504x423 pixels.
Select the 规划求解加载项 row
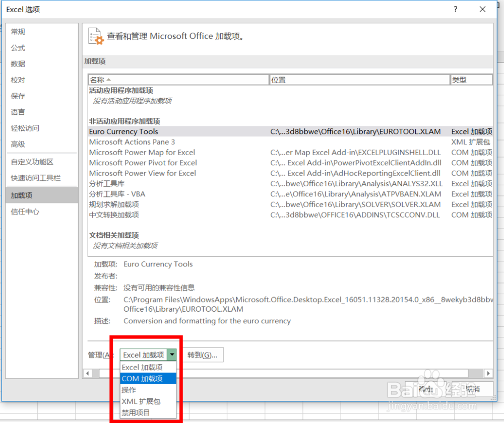290,204
